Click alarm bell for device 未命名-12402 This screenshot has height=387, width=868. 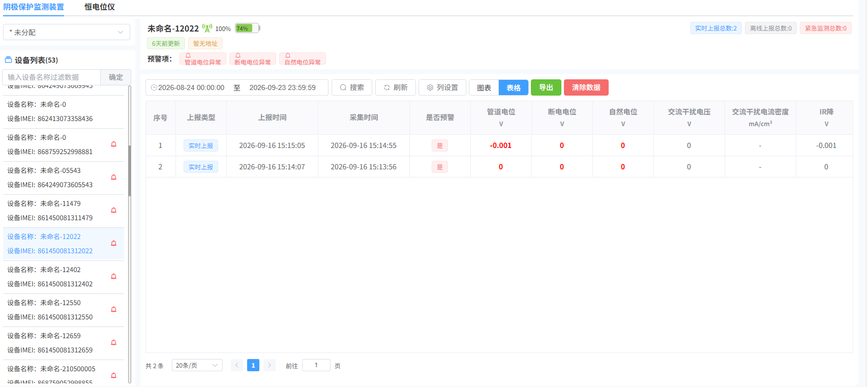point(114,277)
